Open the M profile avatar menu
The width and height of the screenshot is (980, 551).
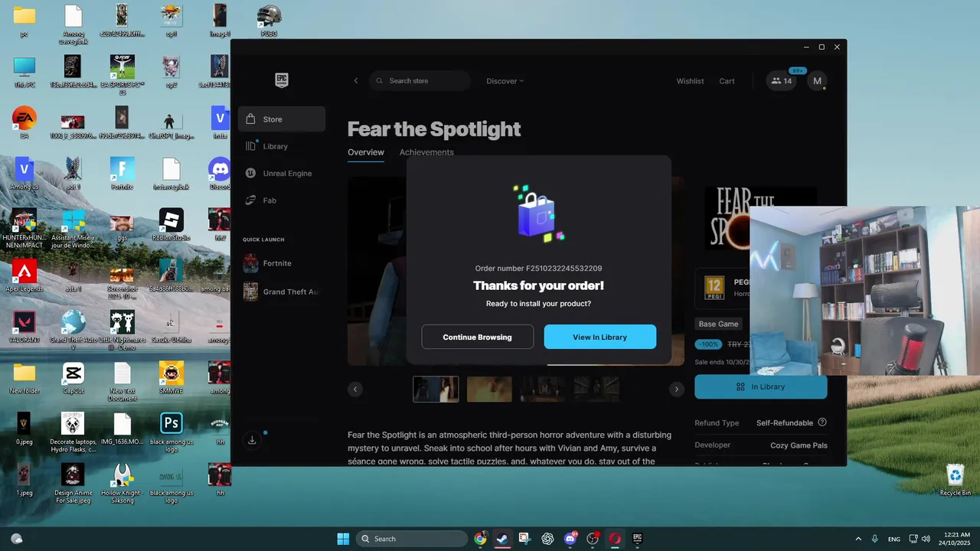[817, 81]
